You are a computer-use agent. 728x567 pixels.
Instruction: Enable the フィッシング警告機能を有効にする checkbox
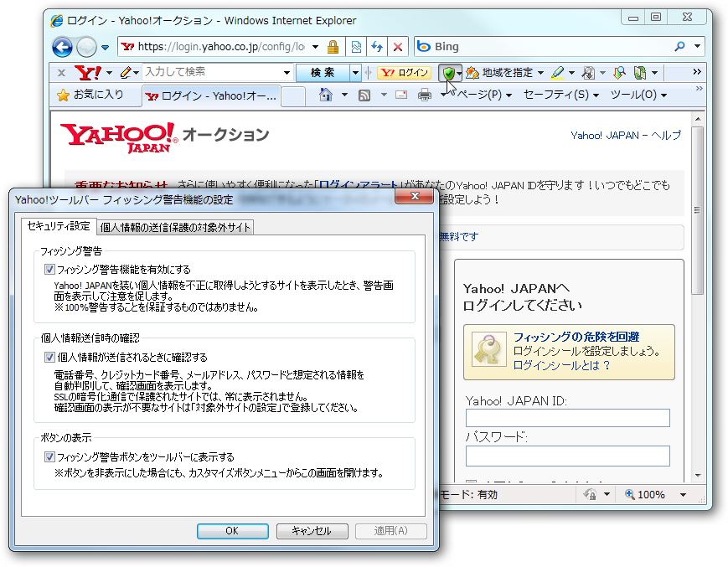tap(49, 269)
